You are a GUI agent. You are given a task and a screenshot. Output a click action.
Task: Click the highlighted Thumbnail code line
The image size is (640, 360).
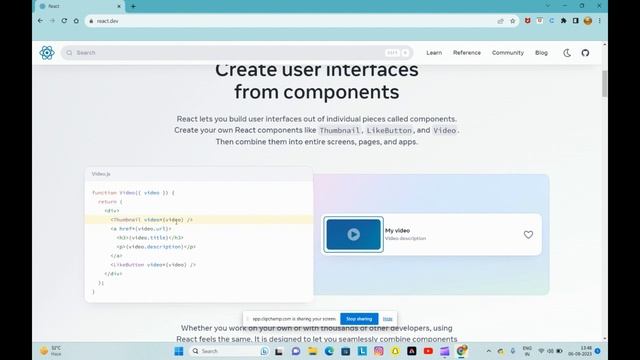click(199, 220)
